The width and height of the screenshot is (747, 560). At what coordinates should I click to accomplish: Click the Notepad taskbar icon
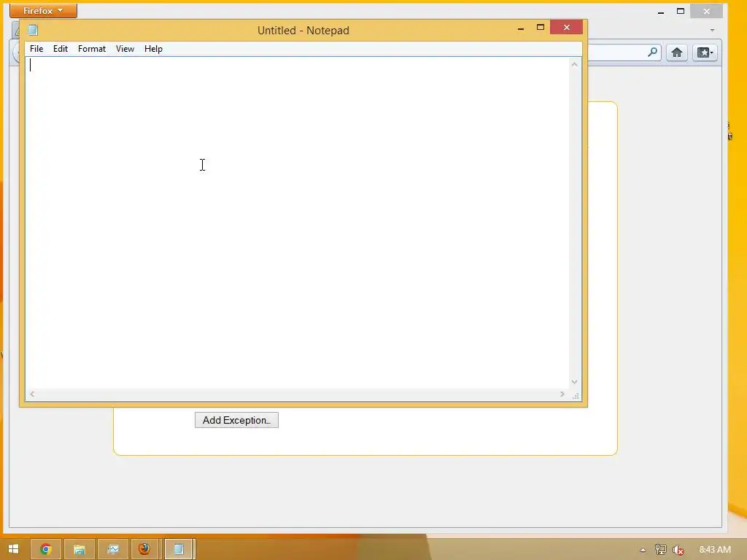point(179,549)
